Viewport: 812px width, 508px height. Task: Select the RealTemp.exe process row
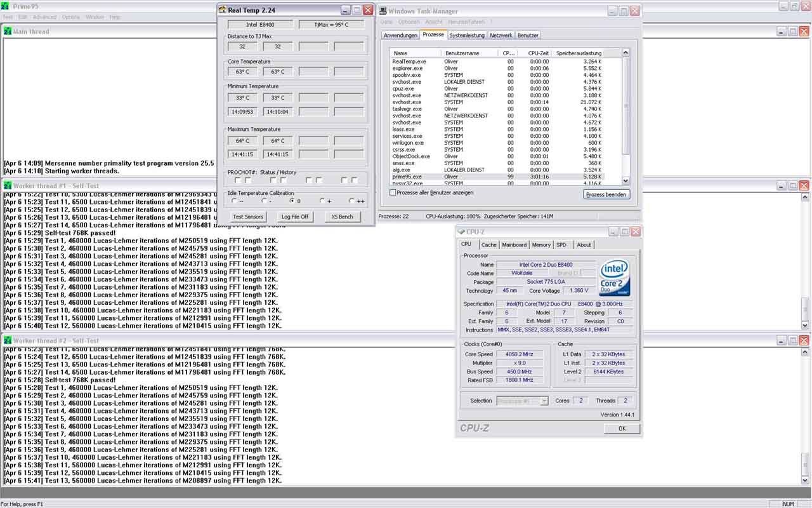[497, 62]
